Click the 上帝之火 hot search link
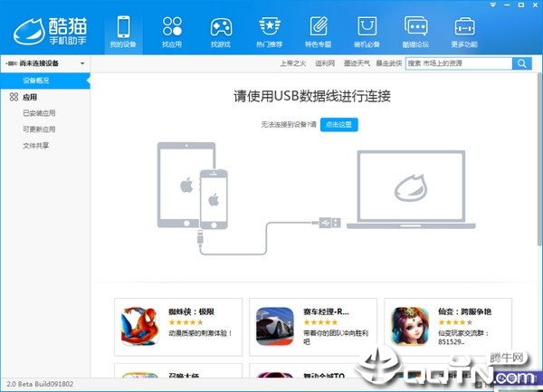 point(293,63)
